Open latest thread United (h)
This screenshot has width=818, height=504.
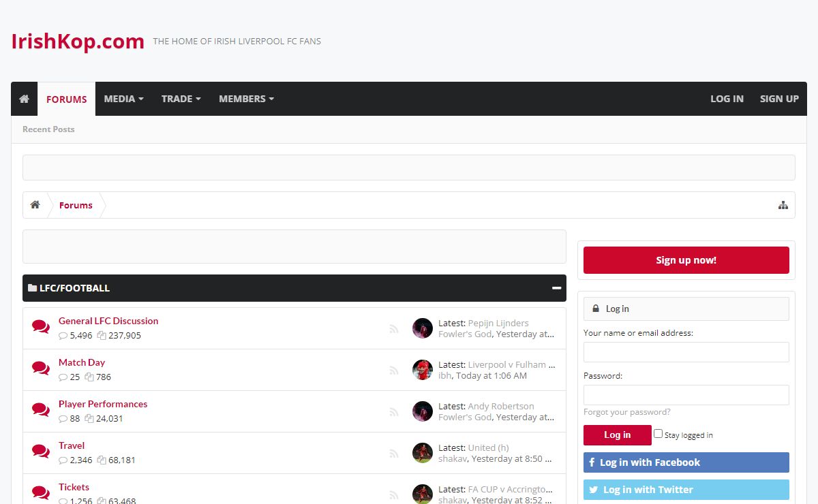tap(488, 447)
